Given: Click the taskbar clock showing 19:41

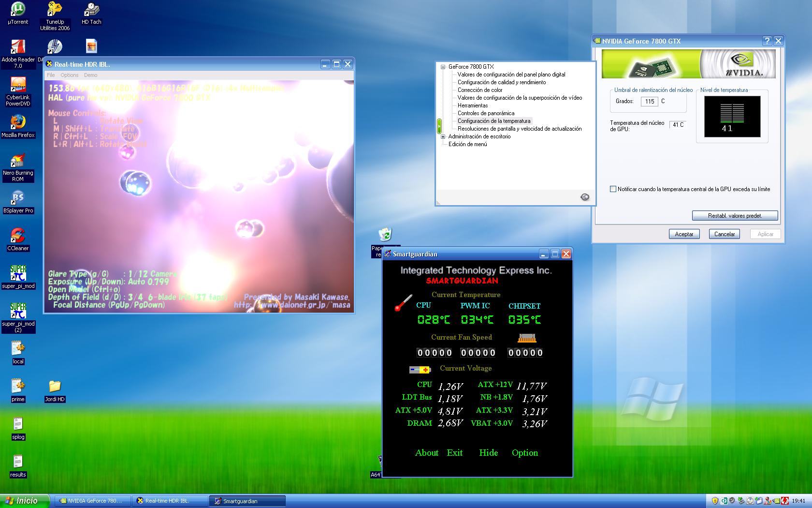Looking at the screenshot, I should pyautogui.click(x=798, y=501).
